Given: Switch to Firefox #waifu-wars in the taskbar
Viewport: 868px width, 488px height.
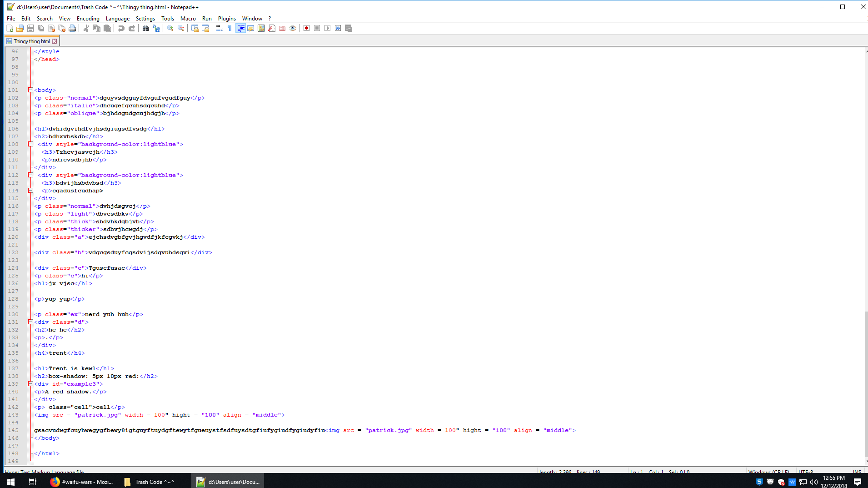Looking at the screenshot, I should tap(82, 482).
